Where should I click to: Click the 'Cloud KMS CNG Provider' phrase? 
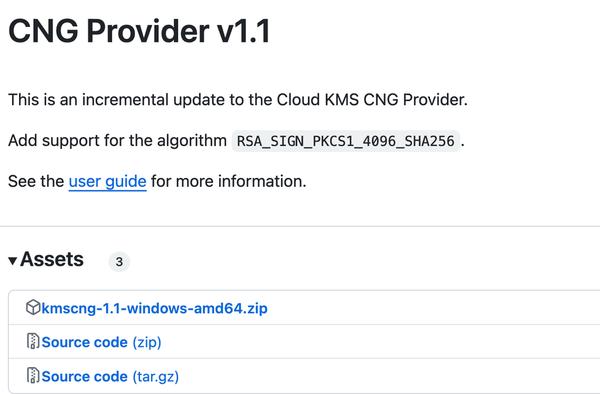371,99
